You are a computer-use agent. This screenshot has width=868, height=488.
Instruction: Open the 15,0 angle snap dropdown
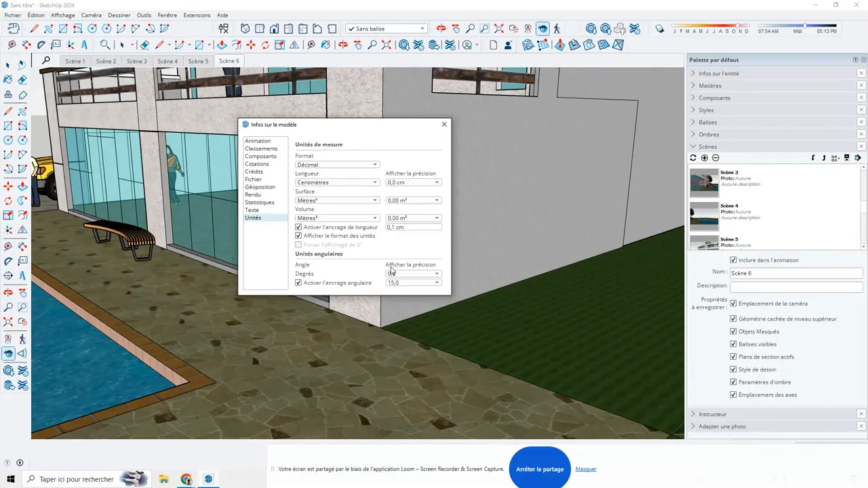tap(414, 283)
